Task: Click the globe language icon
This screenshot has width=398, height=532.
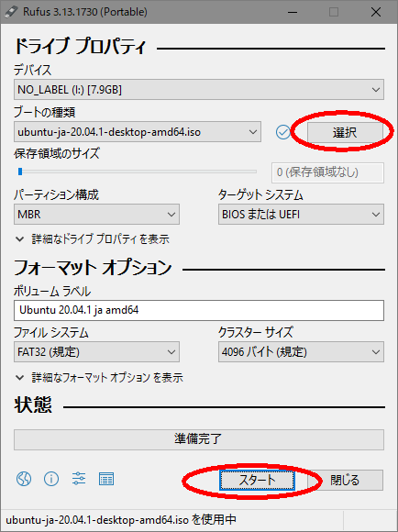Action: [x=24, y=479]
